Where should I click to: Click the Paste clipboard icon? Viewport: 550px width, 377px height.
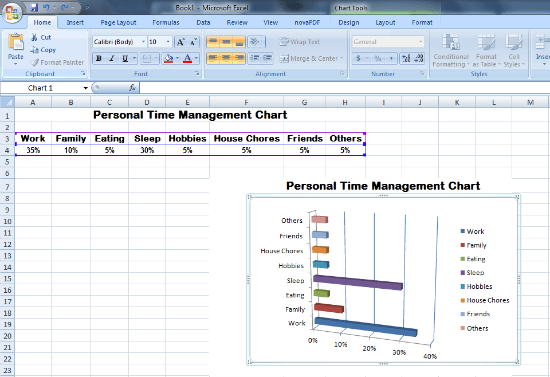click(16, 42)
